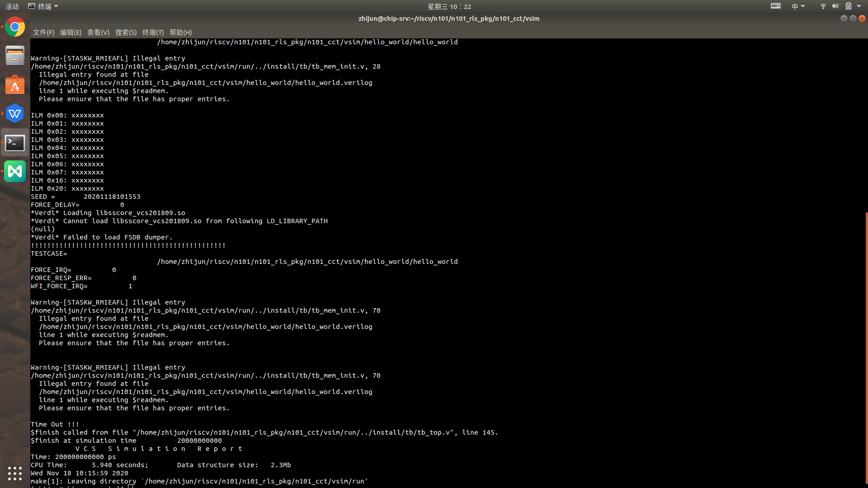Click the 'FORCE_RESP_ERR= 0' line

[84, 278]
